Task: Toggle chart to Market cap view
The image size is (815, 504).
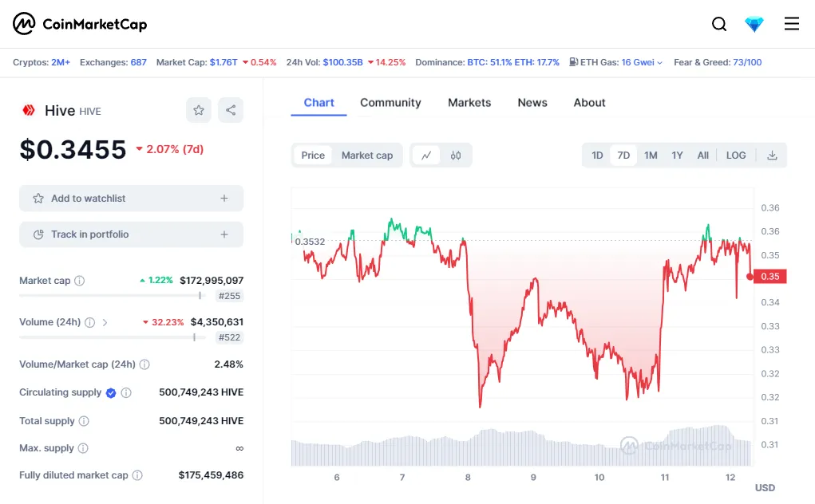Action: [367, 156]
